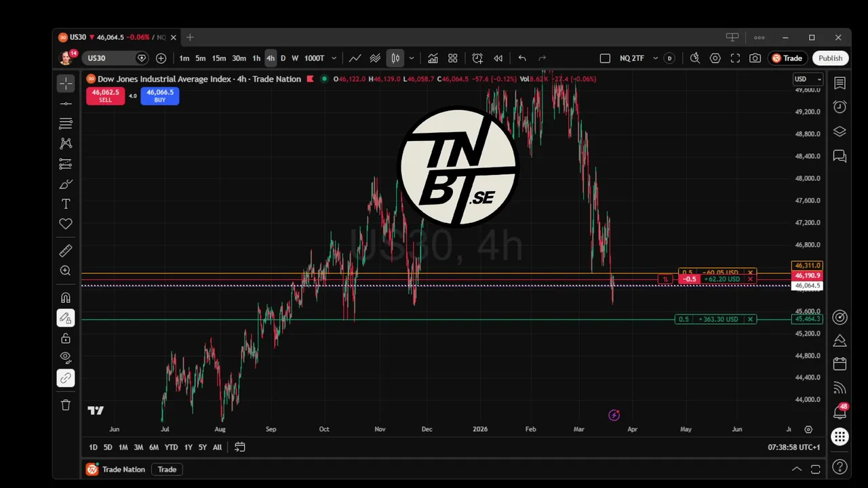Enter fullscreen mode icon
This screenshot has height=488, width=868.
[735, 58]
